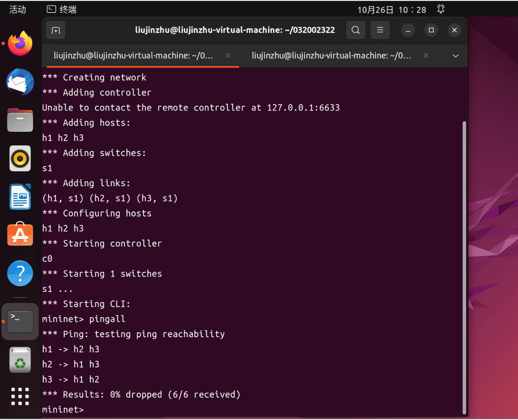The width and height of the screenshot is (518, 420).
Task: Launch Rhythmbox music player
Action: 20,159
